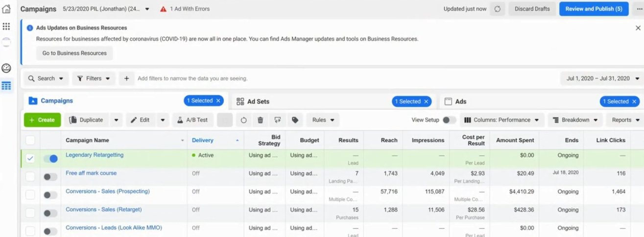Clear the Ad Sets 1 Selected pill

pos(426,102)
